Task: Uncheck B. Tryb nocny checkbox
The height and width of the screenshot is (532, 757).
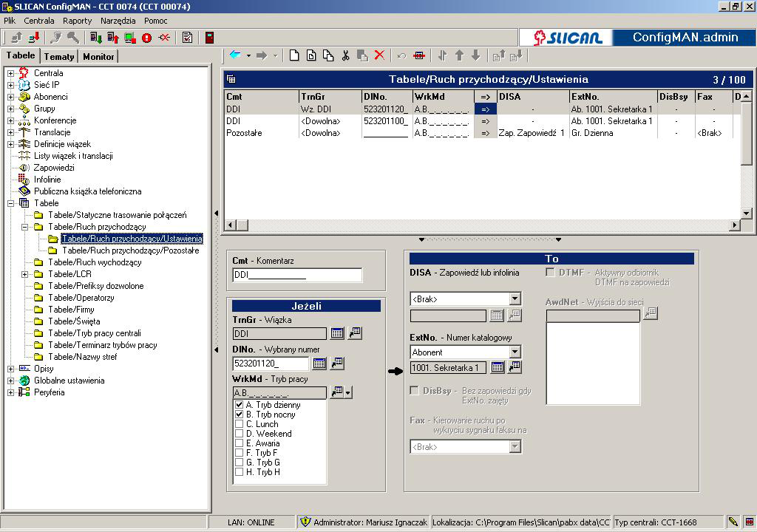Action: coord(239,415)
